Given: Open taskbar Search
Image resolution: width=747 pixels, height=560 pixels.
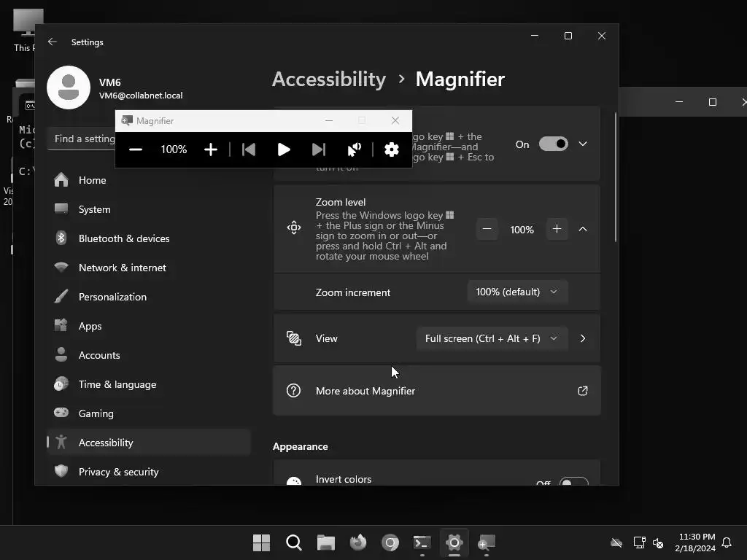Looking at the screenshot, I should [293, 542].
